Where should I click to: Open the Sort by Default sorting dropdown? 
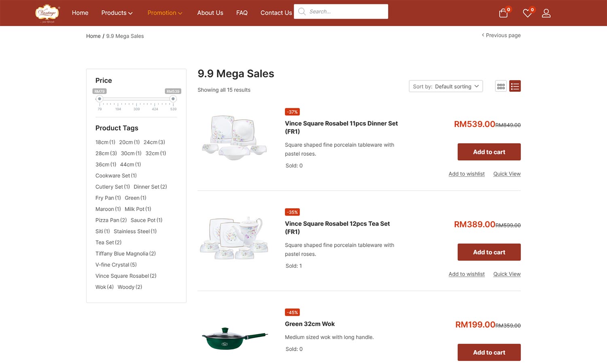click(x=446, y=86)
